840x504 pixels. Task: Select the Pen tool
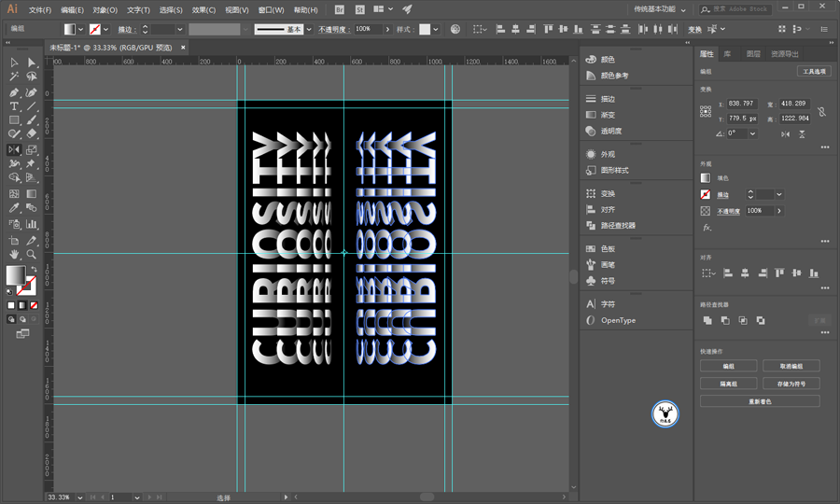(x=14, y=92)
